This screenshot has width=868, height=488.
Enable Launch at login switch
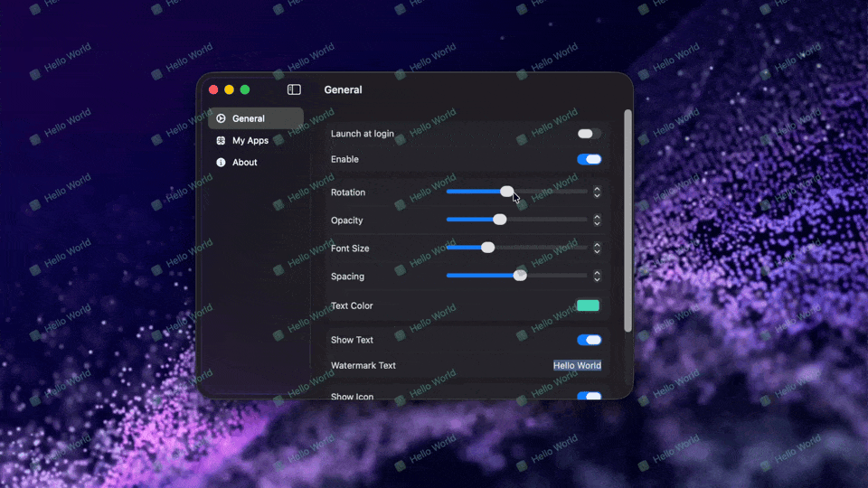point(589,134)
